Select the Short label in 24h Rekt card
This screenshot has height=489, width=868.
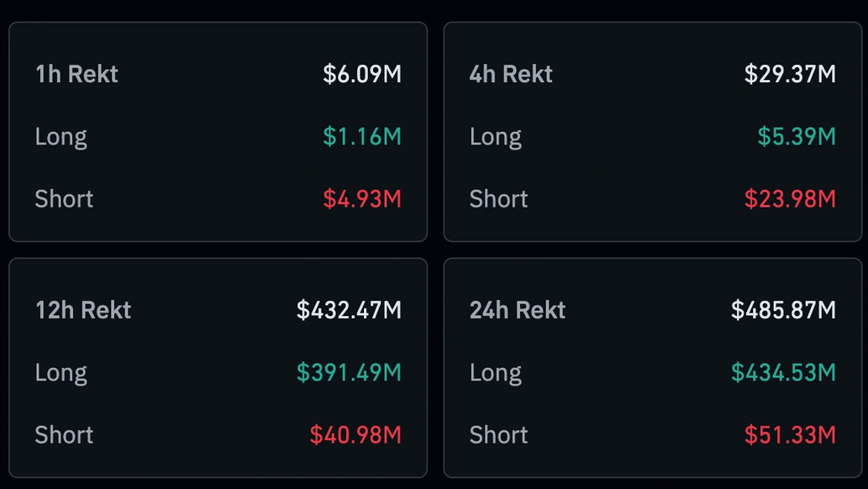point(498,435)
